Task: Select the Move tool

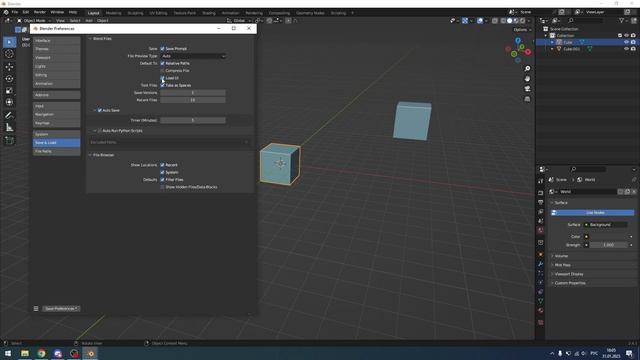Action: (x=9, y=66)
